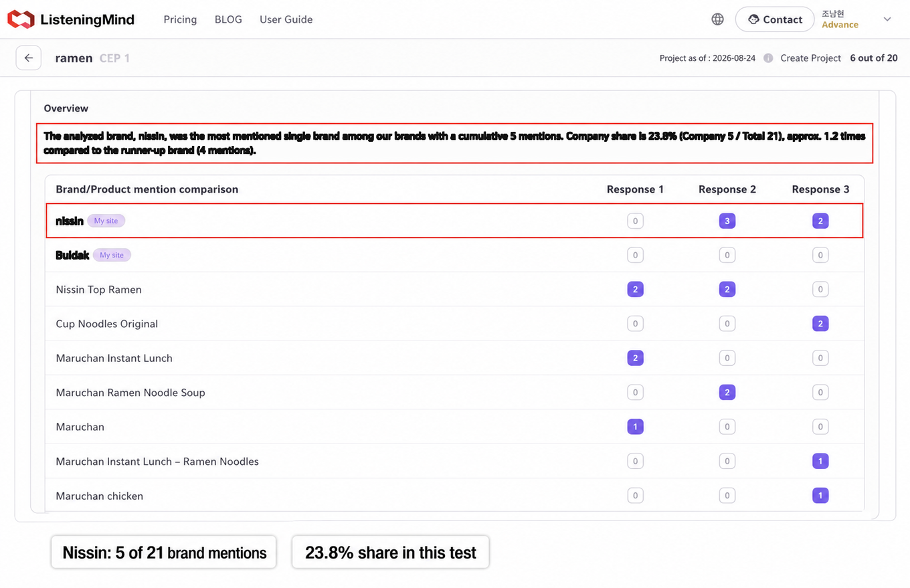Open the language globe icon

click(717, 19)
